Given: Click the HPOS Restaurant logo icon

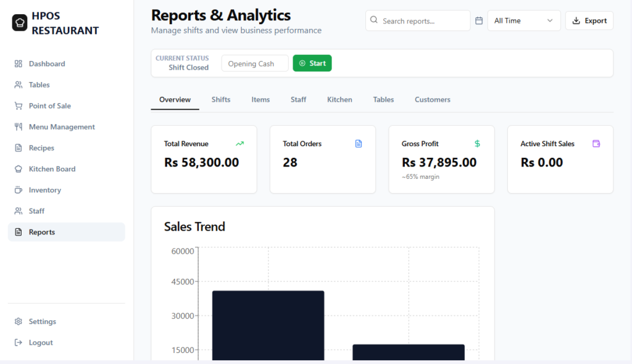Looking at the screenshot, I should (x=19, y=22).
